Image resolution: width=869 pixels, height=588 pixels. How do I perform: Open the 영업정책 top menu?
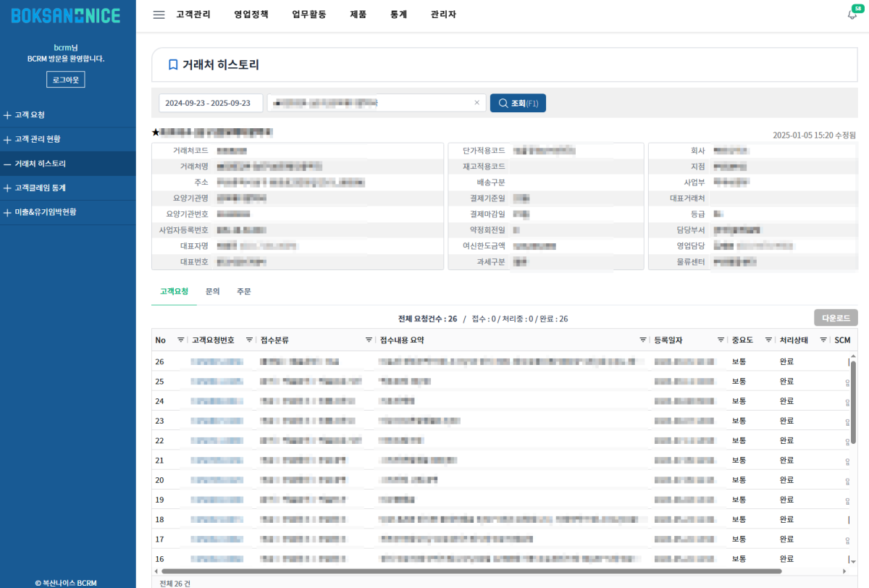pyautogui.click(x=251, y=14)
